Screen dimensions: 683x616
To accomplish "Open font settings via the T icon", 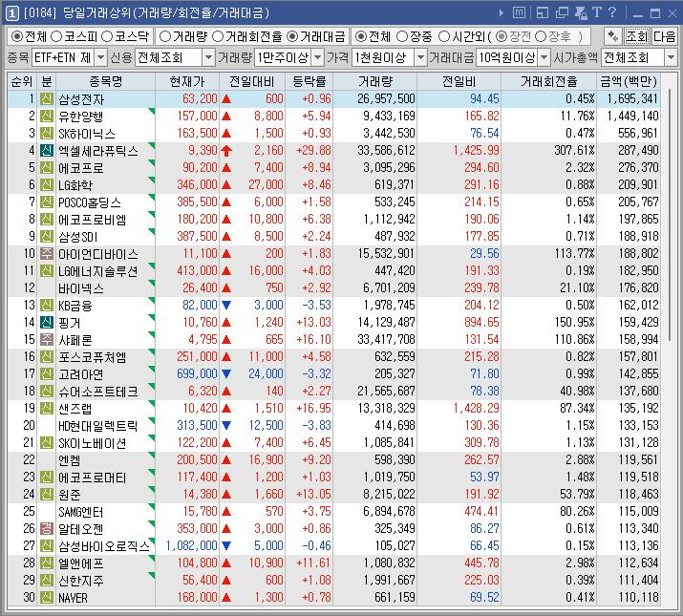I will [x=597, y=12].
